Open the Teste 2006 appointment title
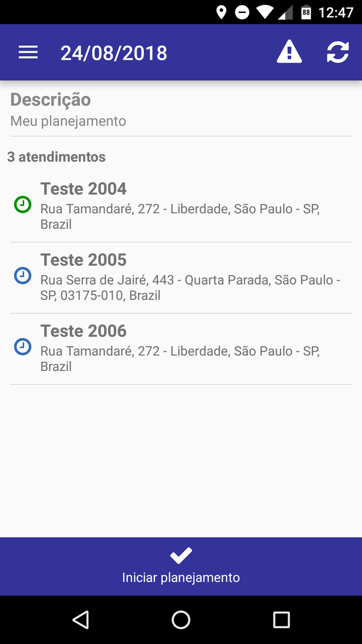Image resolution: width=362 pixels, height=644 pixels. click(x=83, y=331)
